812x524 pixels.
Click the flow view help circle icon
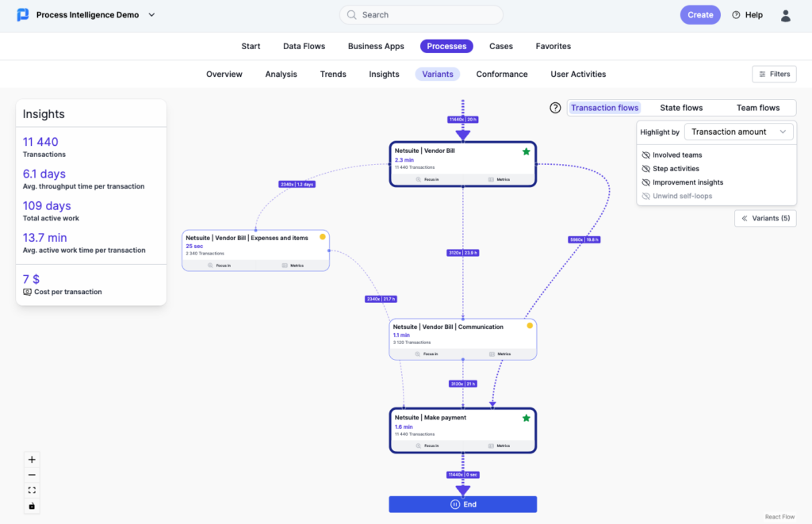555,108
